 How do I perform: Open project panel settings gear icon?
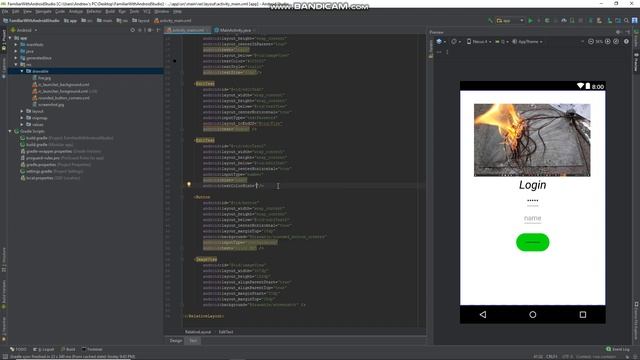point(149,30)
